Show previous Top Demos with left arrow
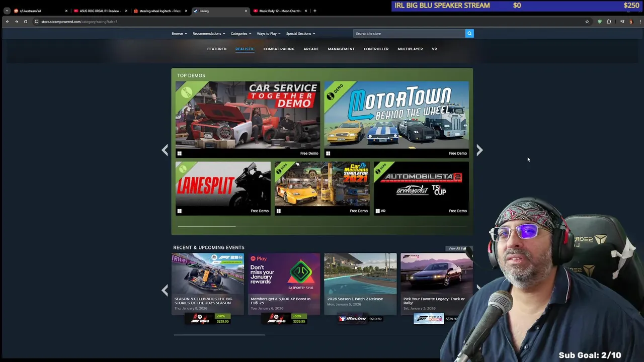 (x=165, y=150)
